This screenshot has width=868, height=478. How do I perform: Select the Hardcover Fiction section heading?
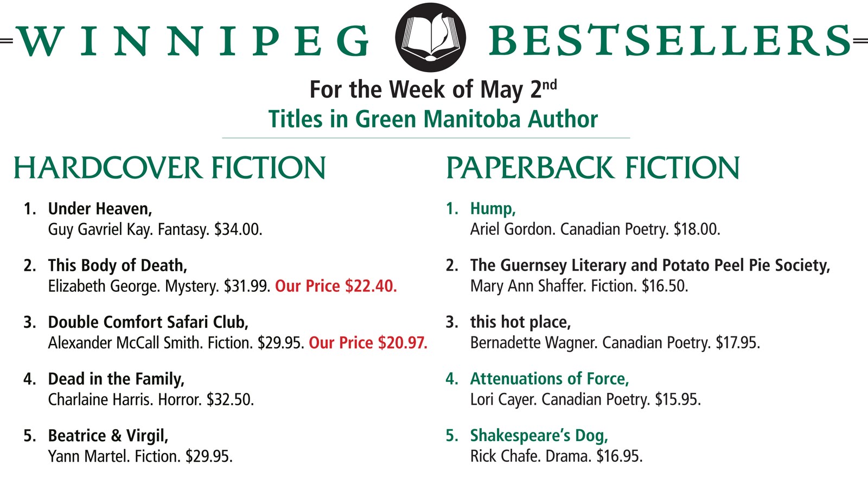[x=169, y=168]
